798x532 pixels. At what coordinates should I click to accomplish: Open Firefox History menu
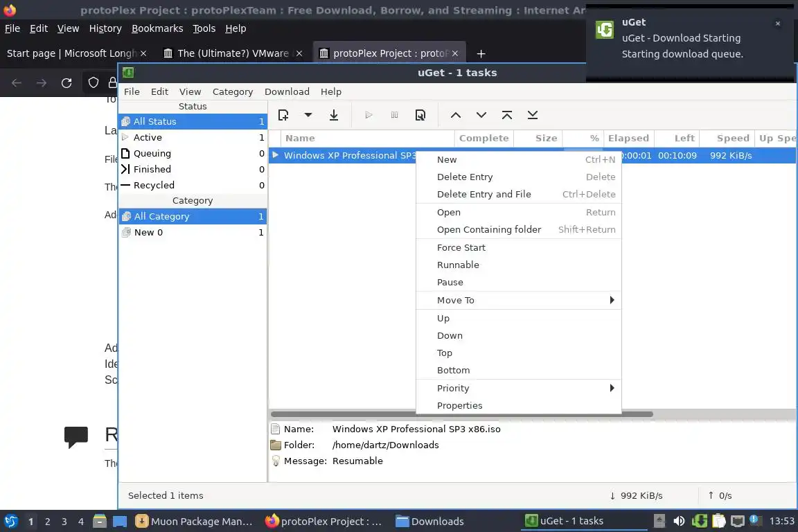point(105,28)
